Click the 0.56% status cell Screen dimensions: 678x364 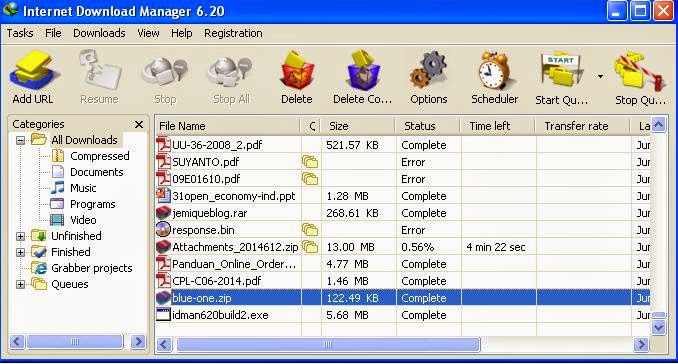417,247
